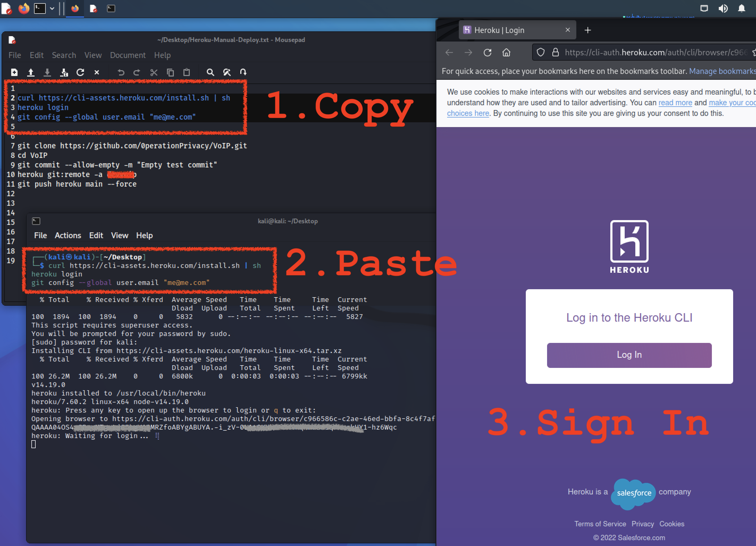Click Mousepad's new document icon
The height and width of the screenshot is (546, 756).
point(14,72)
